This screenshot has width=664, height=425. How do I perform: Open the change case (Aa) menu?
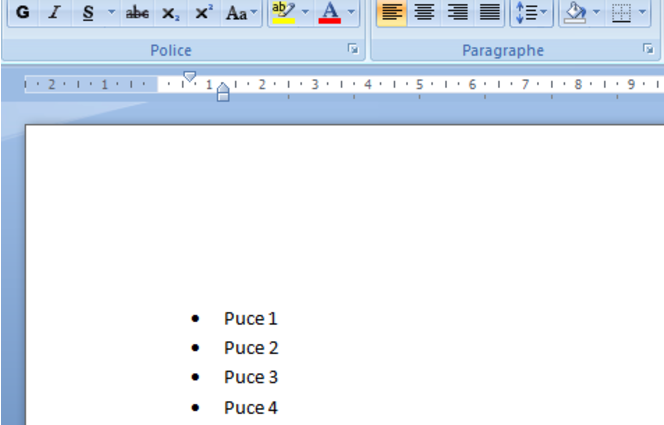click(238, 13)
